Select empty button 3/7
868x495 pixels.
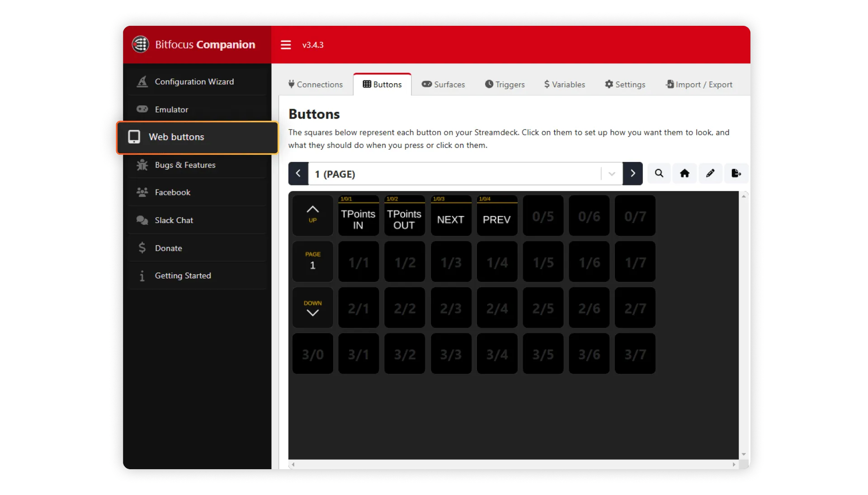coord(635,354)
